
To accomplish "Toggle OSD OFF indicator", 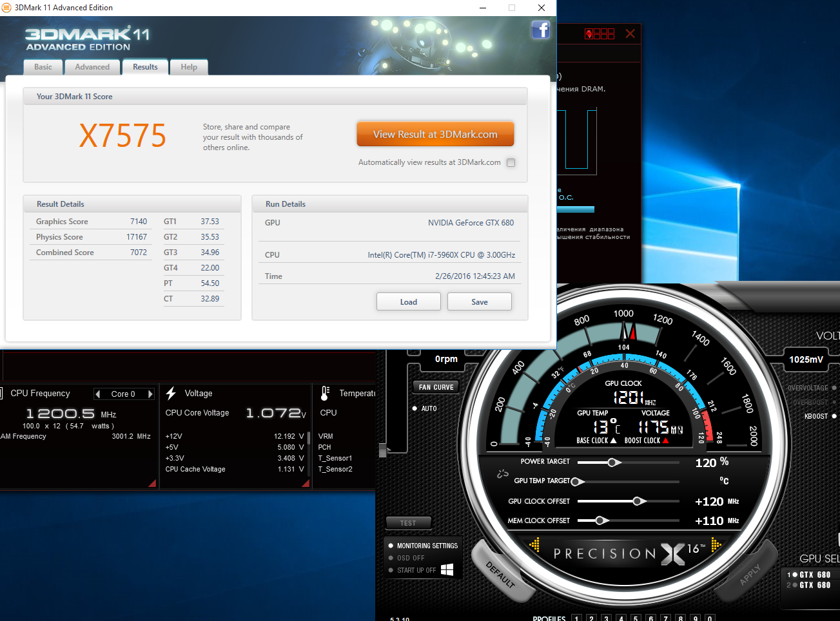I will click(x=391, y=558).
